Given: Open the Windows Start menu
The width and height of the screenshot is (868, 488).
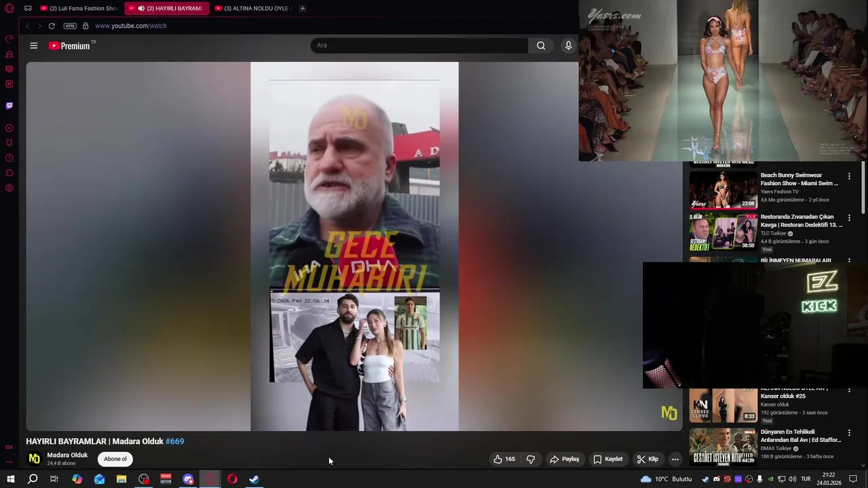Looking at the screenshot, I should tap(10, 479).
